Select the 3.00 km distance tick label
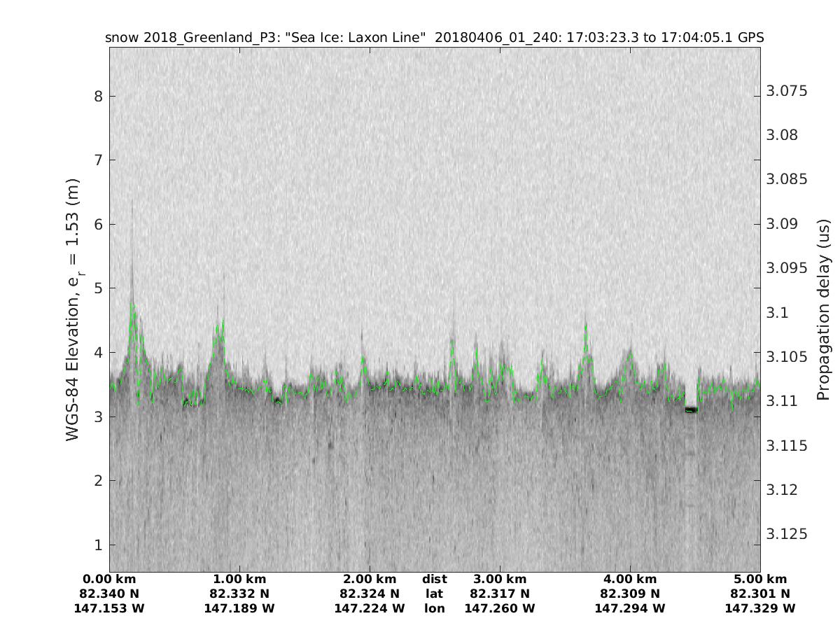 500,579
